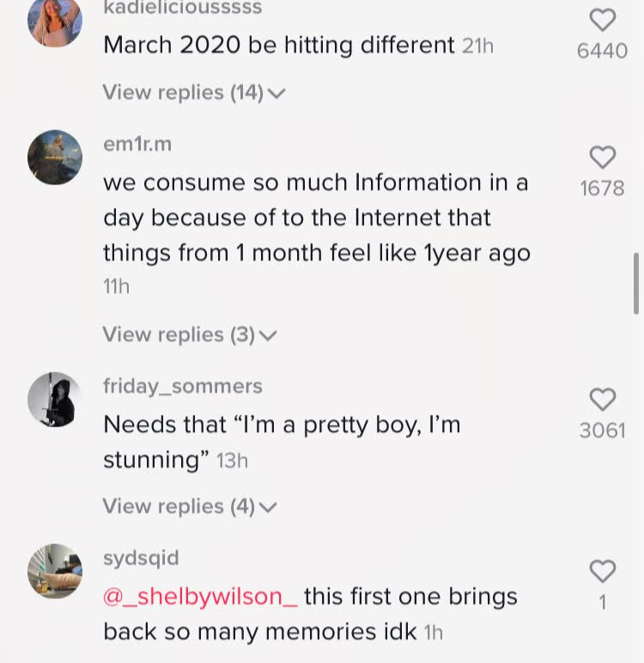
Task: Open em1r.m avatar image
Action: pyautogui.click(x=55, y=157)
